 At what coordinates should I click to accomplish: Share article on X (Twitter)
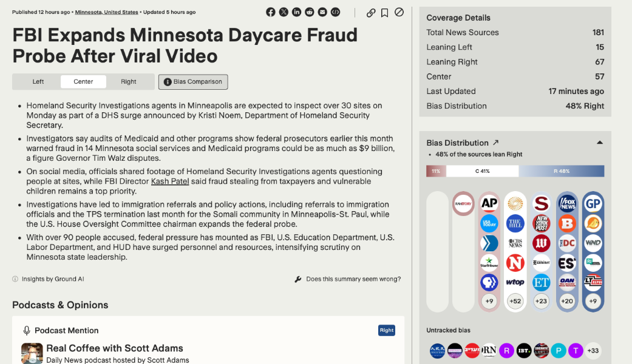[x=284, y=12]
